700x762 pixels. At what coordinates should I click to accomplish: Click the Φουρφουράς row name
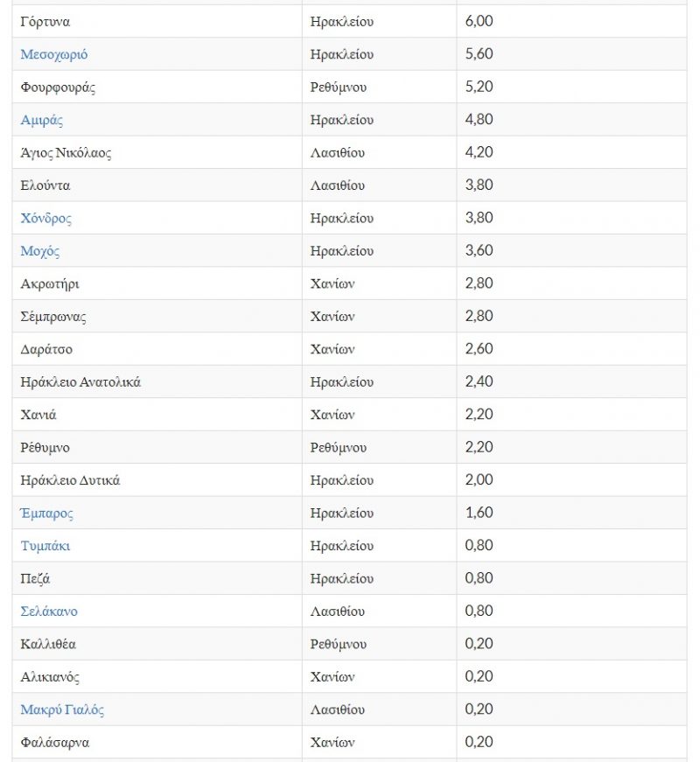click(58, 87)
